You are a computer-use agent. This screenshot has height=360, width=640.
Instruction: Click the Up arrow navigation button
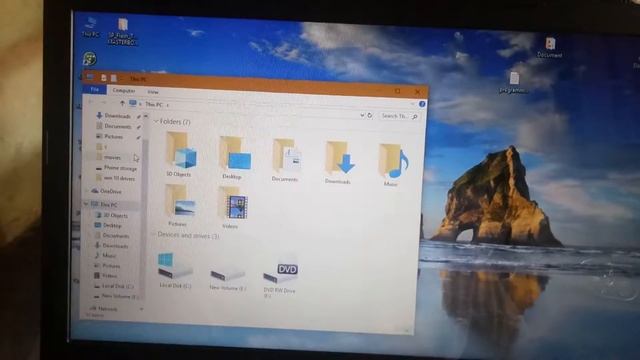click(122, 103)
